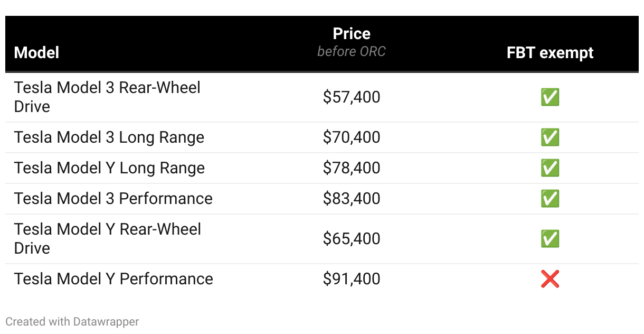
Task: Select the Tesla Model 3 Performance name
Action: point(113,199)
